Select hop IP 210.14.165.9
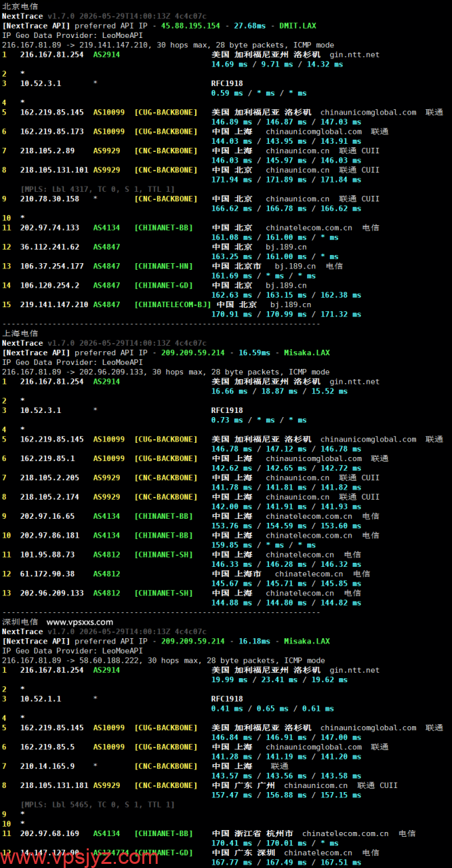Viewport: 452px width, 868px height. tap(47, 766)
